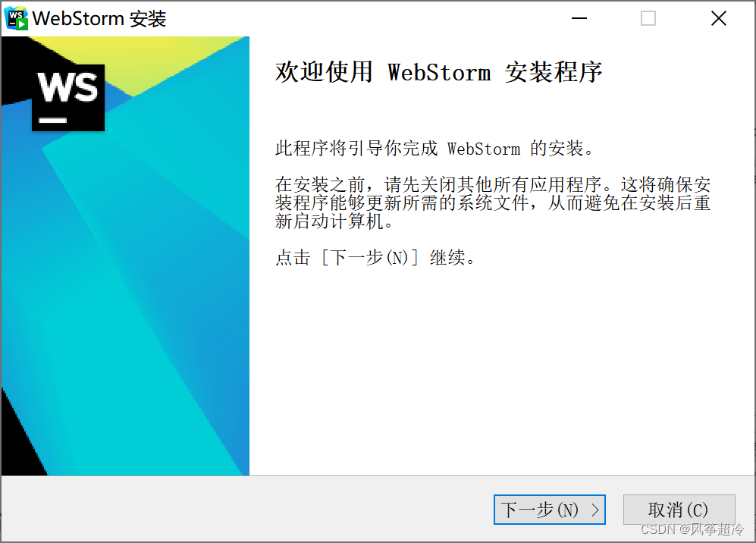
Task: Click the arrow chevron on the 下一步 button
Action: pos(595,510)
